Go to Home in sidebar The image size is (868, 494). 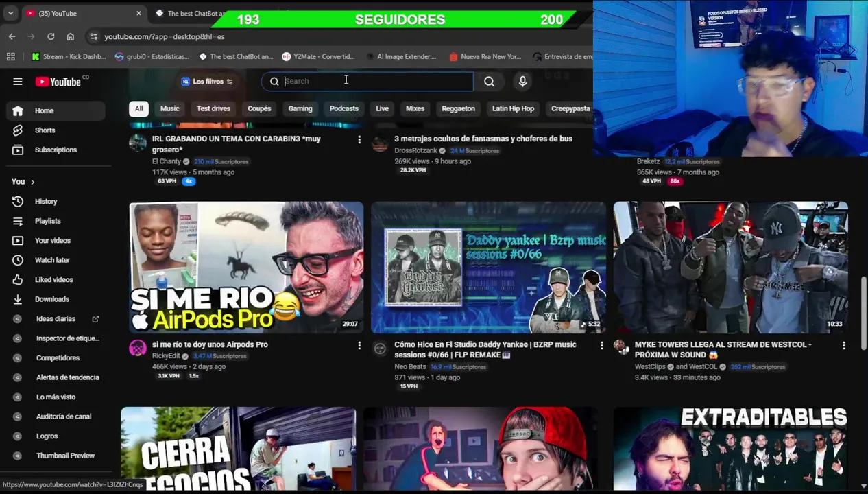coord(56,110)
